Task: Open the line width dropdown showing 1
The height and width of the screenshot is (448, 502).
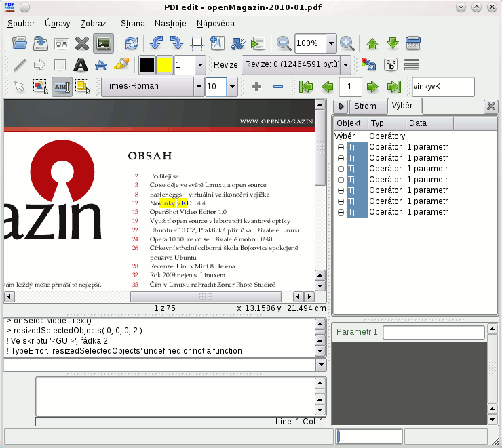Action: point(200,65)
